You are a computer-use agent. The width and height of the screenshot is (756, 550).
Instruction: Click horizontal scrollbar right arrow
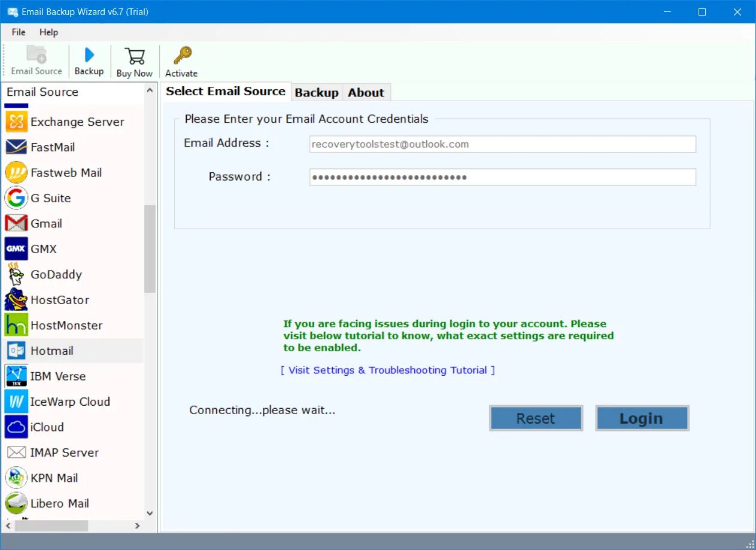click(x=138, y=526)
